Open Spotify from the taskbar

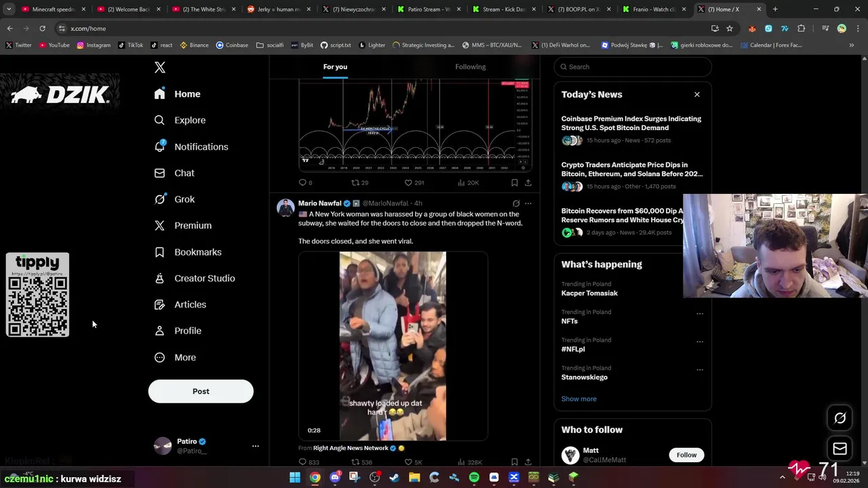(474, 478)
